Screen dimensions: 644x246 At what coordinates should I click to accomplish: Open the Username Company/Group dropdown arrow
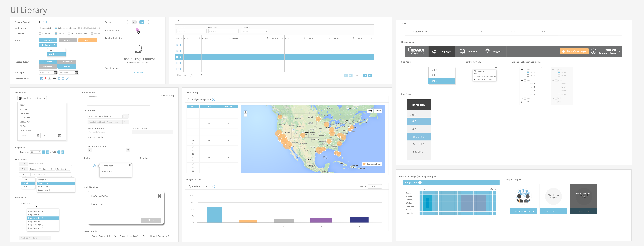tap(619, 51)
